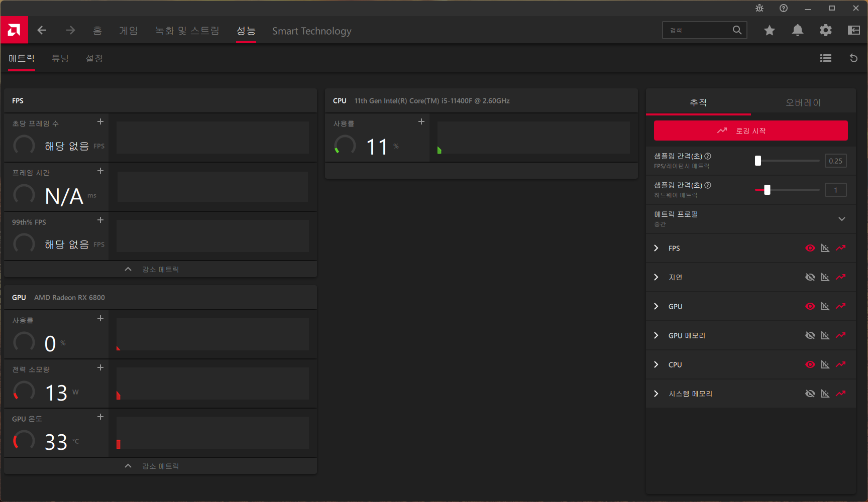Add 초당 프레임 수 metric with plus
The height and width of the screenshot is (502, 868).
coord(100,121)
